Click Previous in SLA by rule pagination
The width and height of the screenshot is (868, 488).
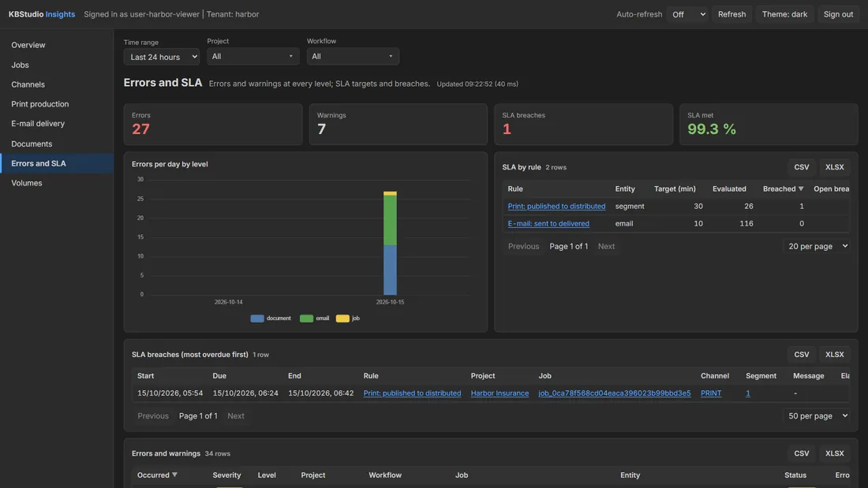pos(523,246)
